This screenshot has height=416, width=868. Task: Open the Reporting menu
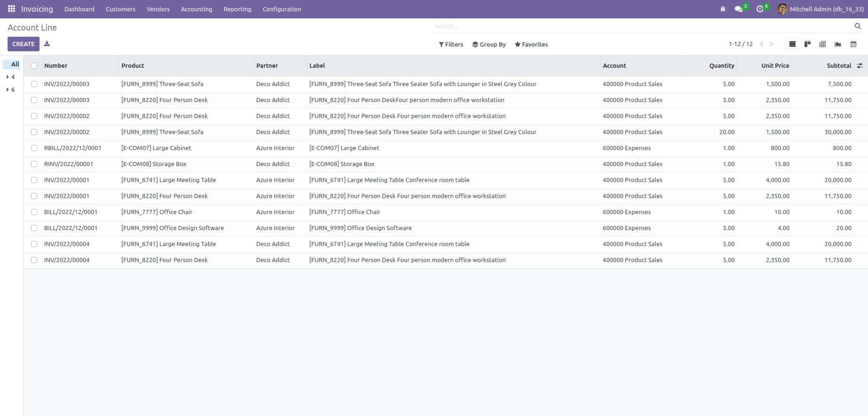pos(238,9)
